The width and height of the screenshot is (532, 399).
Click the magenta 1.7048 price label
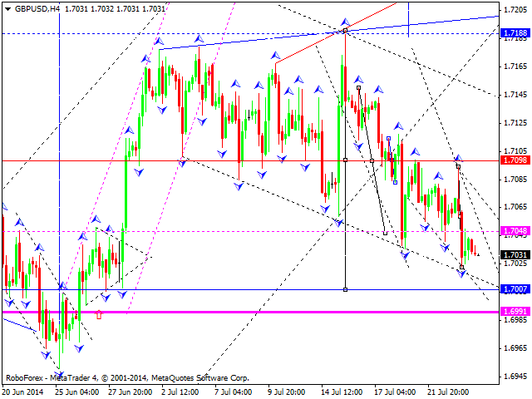[x=513, y=230]
